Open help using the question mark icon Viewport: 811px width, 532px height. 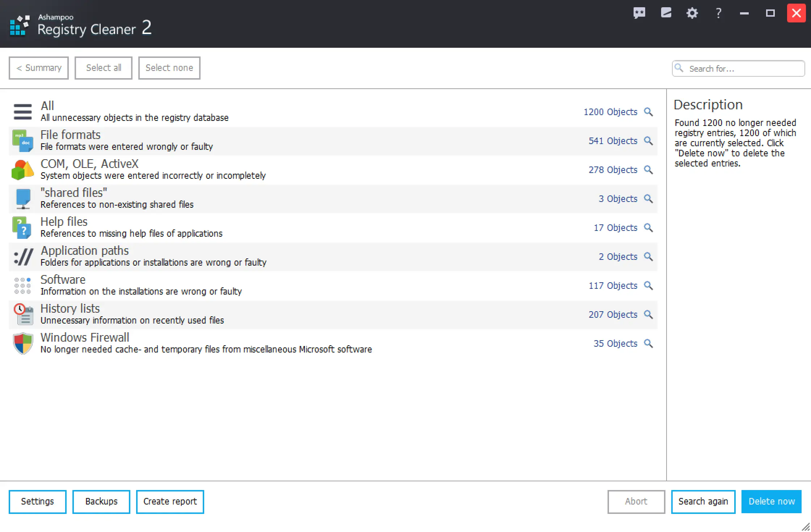coord(718,13)
